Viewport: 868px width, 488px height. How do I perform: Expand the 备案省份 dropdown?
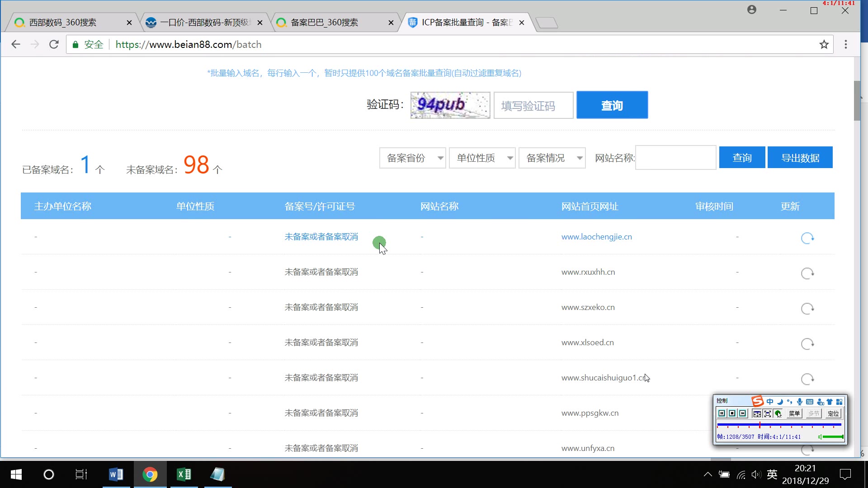(413, 158)
